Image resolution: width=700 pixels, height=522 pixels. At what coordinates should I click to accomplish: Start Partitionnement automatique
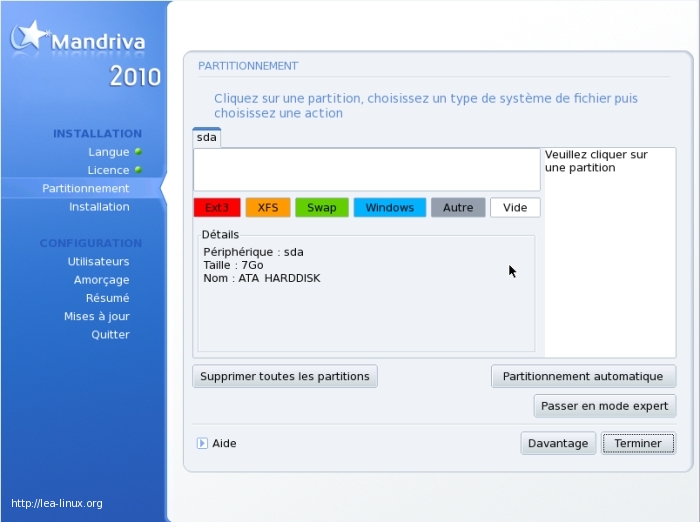coord(583,377)
